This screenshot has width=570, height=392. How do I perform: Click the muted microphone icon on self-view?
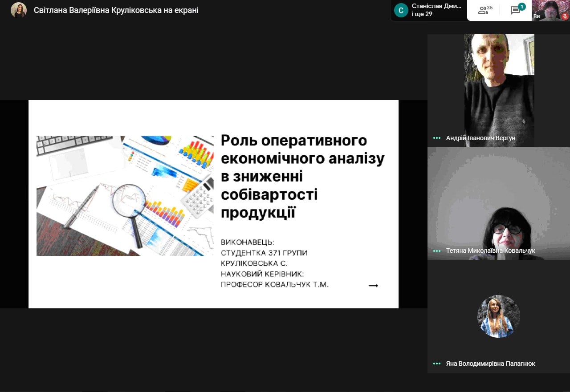pyautogui.click(x=565, y=16)
